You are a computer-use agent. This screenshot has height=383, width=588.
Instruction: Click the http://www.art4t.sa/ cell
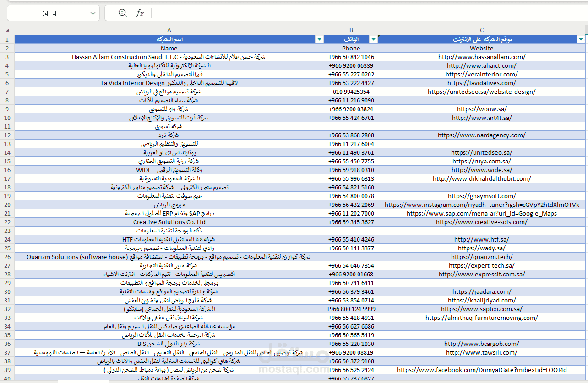(482, 118)
